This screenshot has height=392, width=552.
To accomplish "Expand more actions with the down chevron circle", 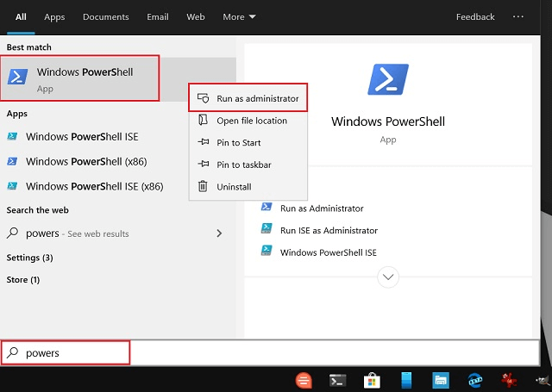I will click(x=388, y=277).
